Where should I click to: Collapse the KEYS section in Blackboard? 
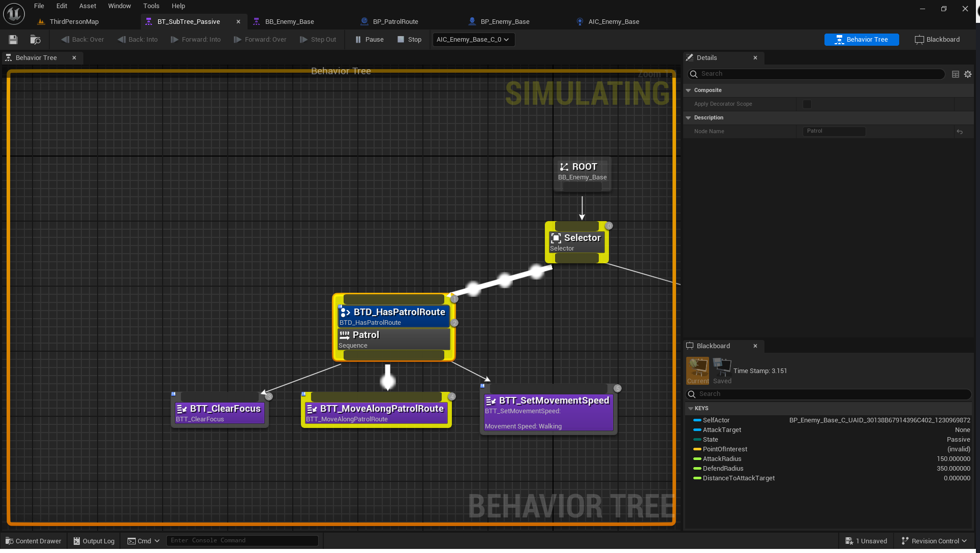pyautogui.click(x=691, y=409)
